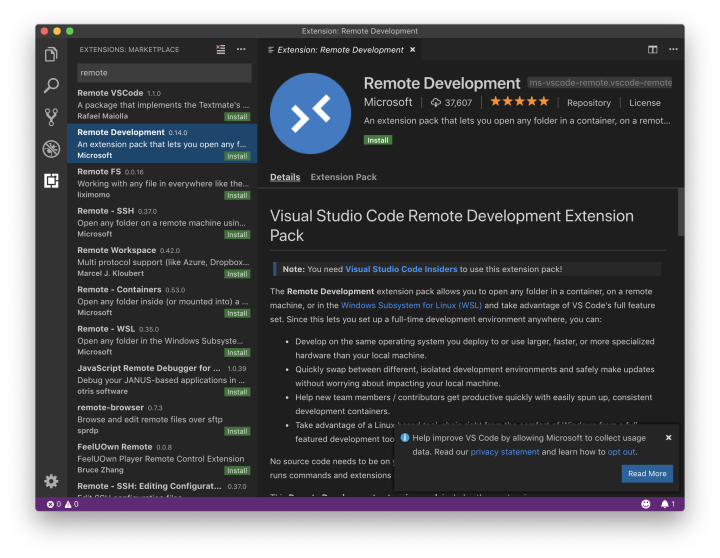Install the Remote - WSL extension
This screenshot has width=720, height=558.
[x=237, y=353]
